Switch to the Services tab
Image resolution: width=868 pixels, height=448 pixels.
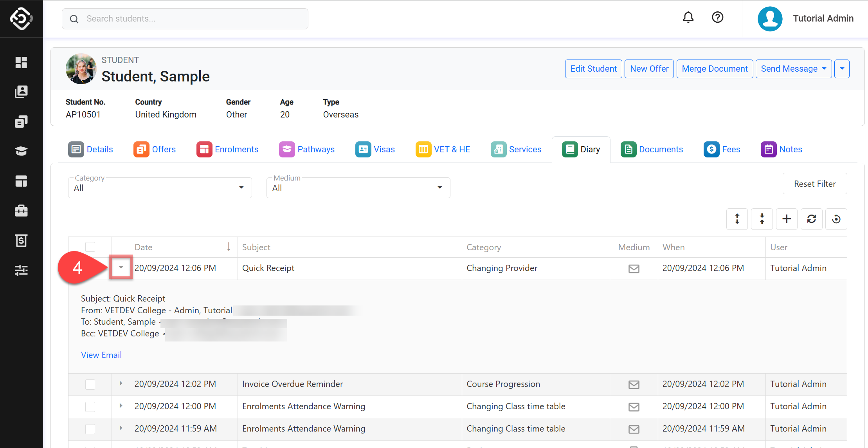[x=516, y=149]
